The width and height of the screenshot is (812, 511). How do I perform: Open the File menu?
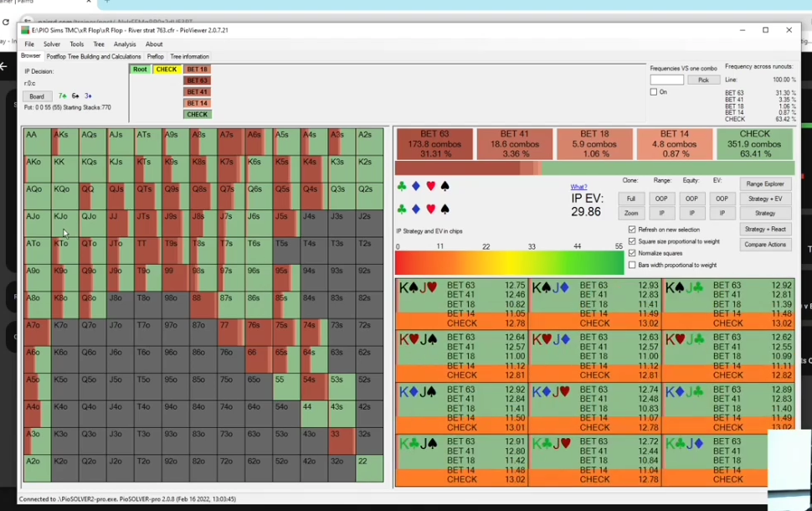(x=29, y=44)
